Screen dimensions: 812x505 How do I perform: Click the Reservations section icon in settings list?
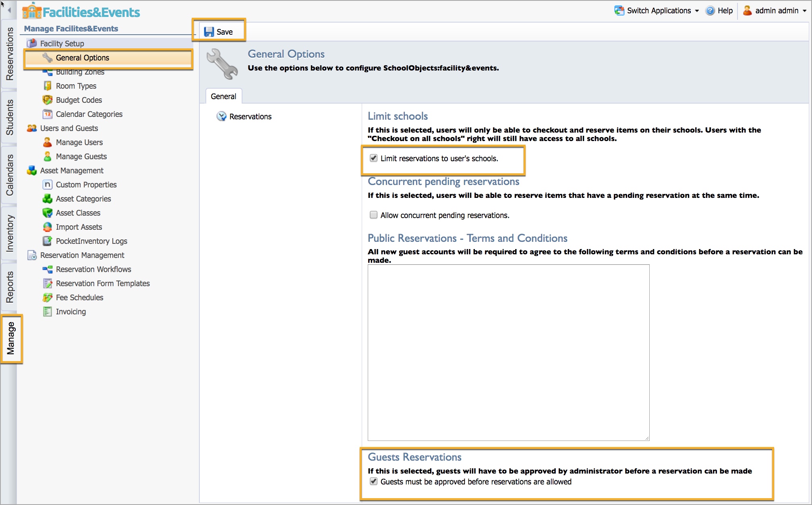(222, 116)
